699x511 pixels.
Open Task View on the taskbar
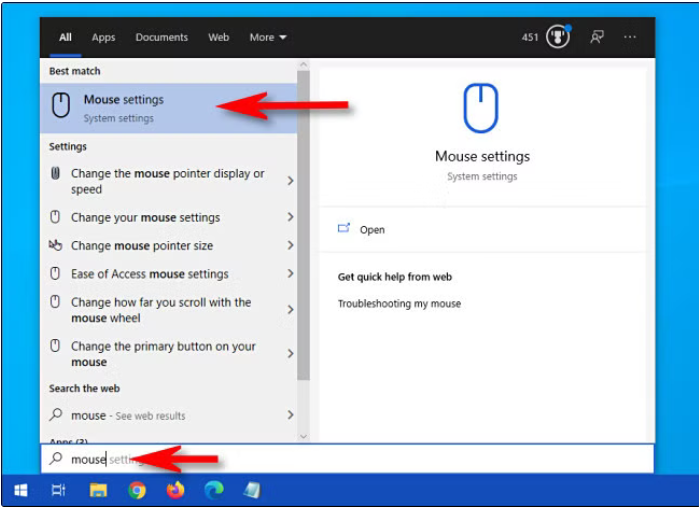point(58,490)
